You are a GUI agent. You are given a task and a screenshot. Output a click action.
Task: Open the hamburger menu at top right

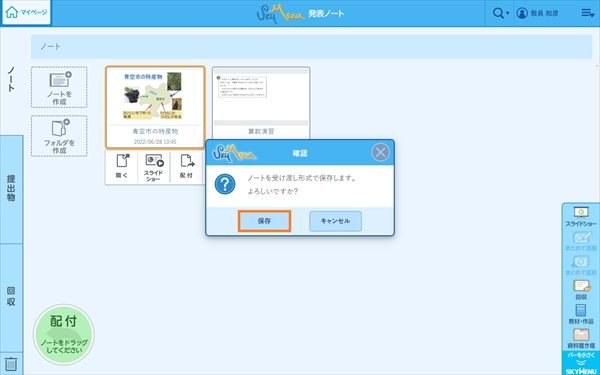[587, 13]
